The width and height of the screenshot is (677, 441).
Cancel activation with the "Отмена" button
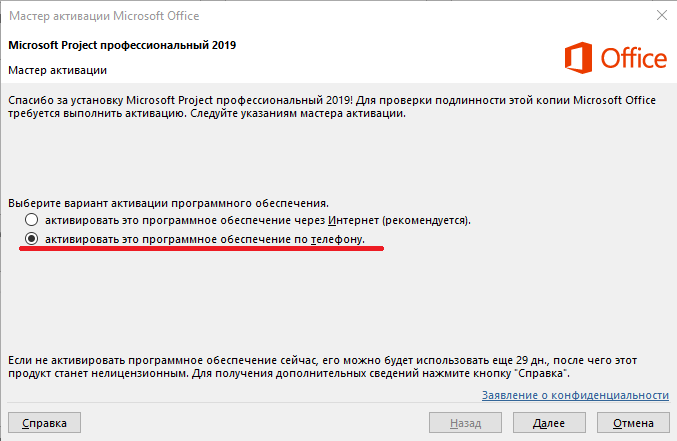pos(631,423)
